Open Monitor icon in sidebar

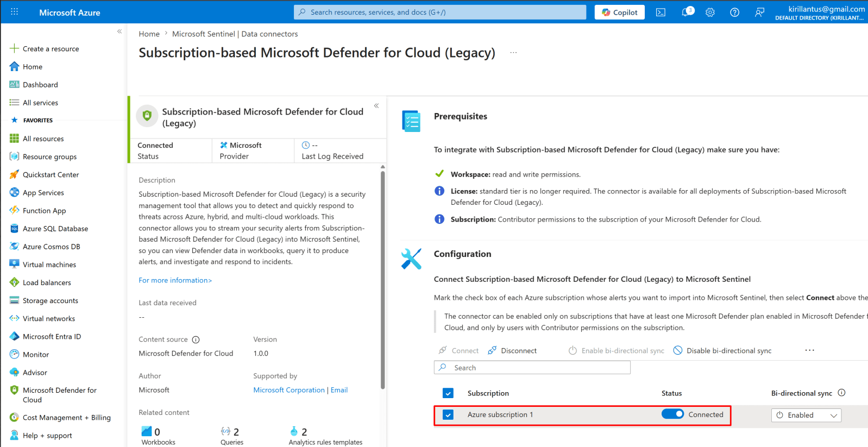14,354
